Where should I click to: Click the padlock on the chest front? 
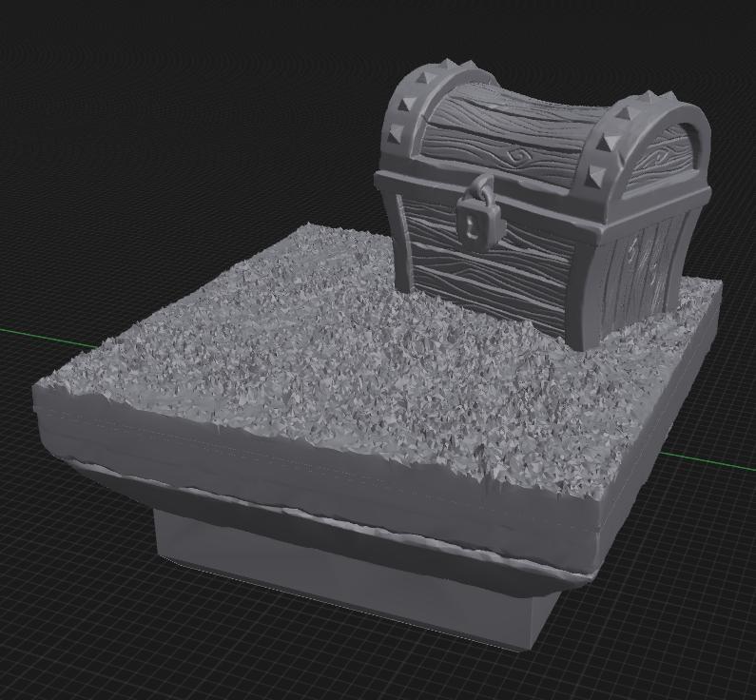coord(479,216)
